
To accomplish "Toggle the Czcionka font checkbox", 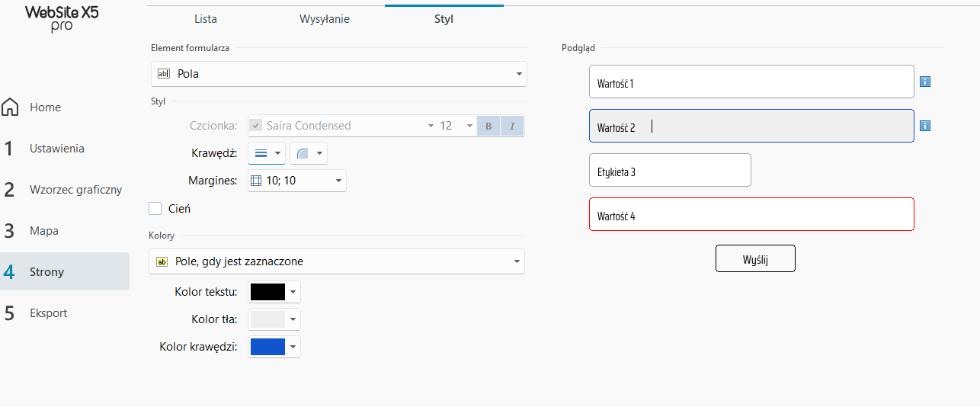I will [256, 126].
